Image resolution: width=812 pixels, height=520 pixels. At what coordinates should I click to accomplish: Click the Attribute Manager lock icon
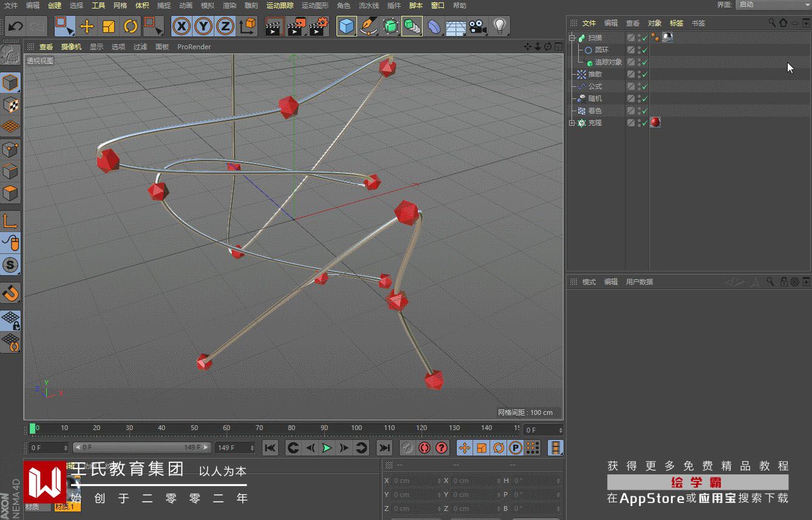(783, 282)
